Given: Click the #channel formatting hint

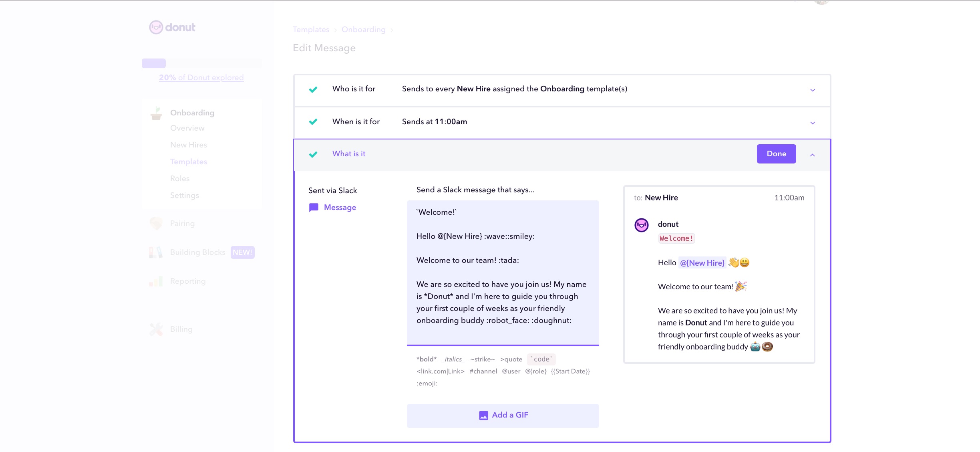Looking at the screenshot, I should pyautogui.click(x=483, y=371).
